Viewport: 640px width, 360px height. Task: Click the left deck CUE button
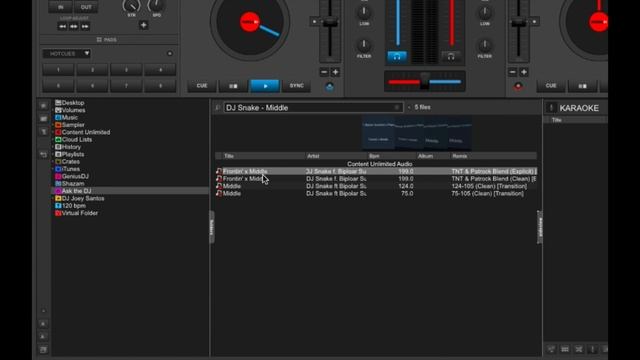pos(202,86)
